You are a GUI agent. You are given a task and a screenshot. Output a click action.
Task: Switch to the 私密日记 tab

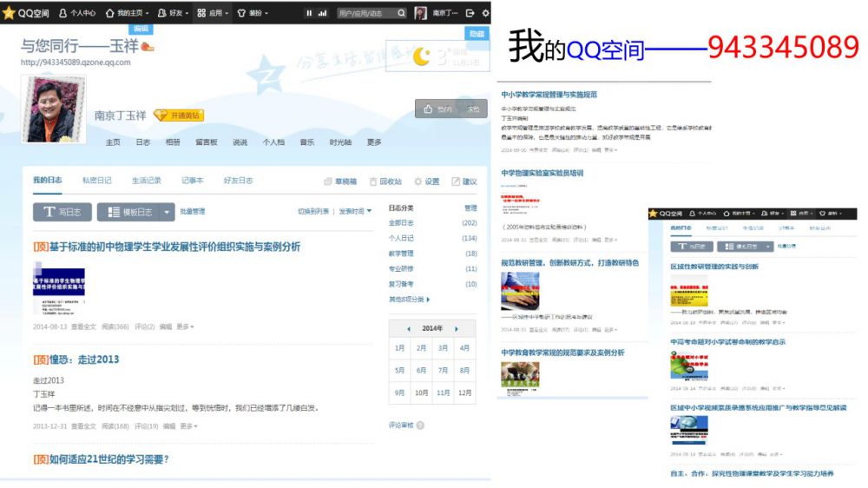click(x=96, y=181)
